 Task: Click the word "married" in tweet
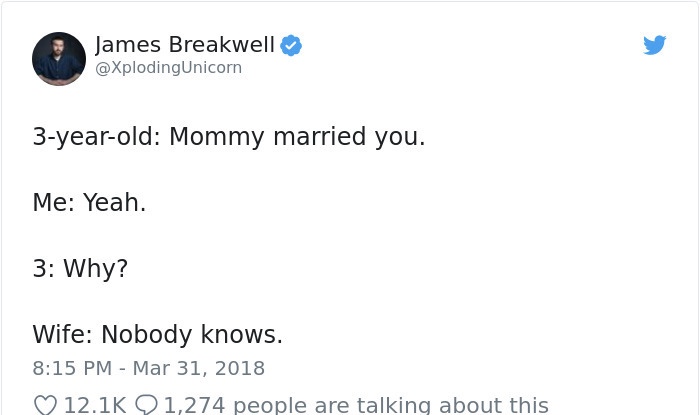point(320,136)
